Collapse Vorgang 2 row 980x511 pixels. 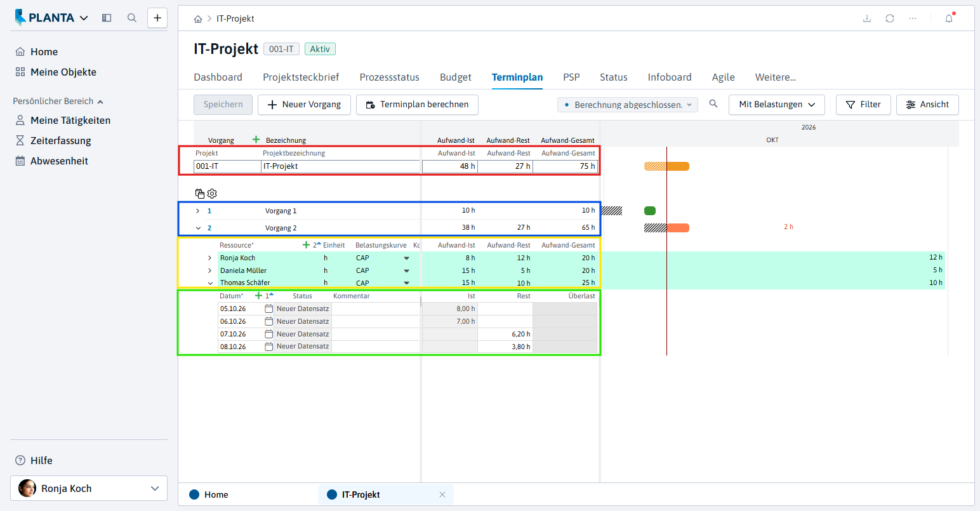(198, 228)
